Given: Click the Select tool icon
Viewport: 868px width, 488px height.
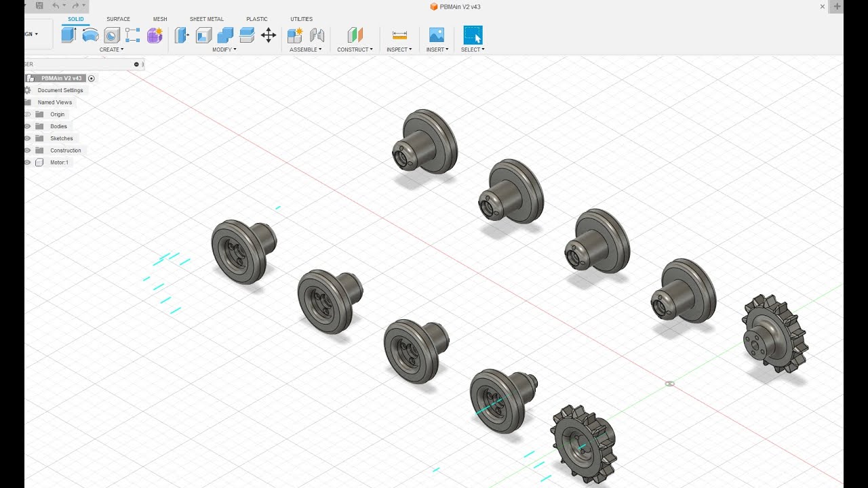Looking at the screenshot, I should (x=473, y=35).
